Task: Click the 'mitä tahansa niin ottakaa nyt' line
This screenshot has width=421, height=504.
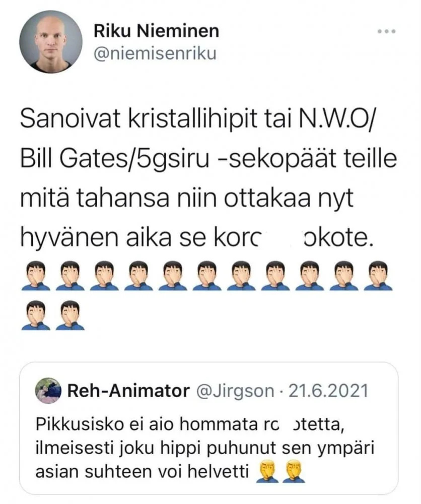Action: click(x=186, y=198)
